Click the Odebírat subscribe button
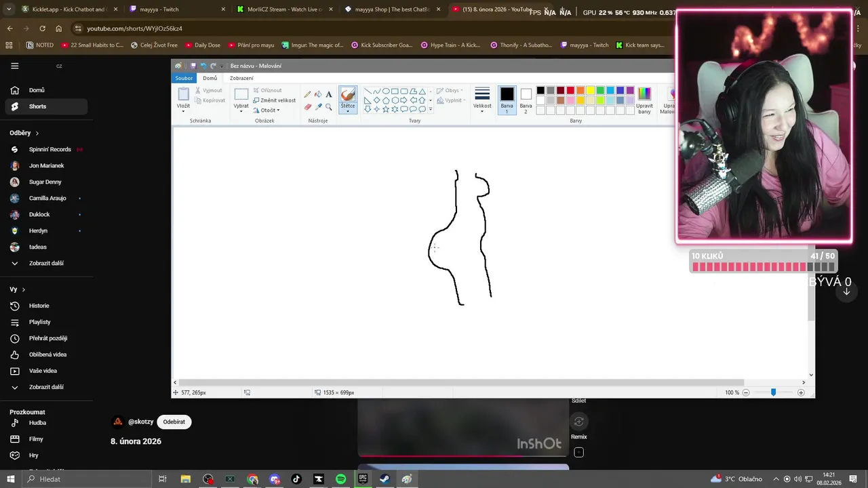868x488 pixels. 174,422
